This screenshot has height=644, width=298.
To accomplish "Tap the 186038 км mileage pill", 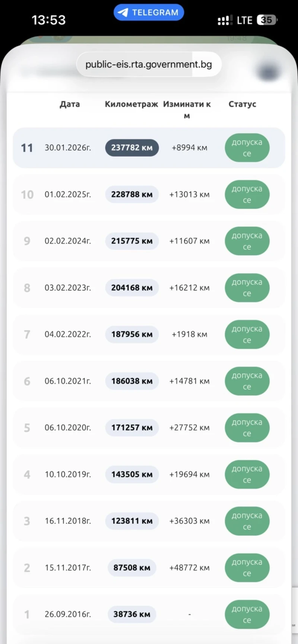I will coord(132,381).
